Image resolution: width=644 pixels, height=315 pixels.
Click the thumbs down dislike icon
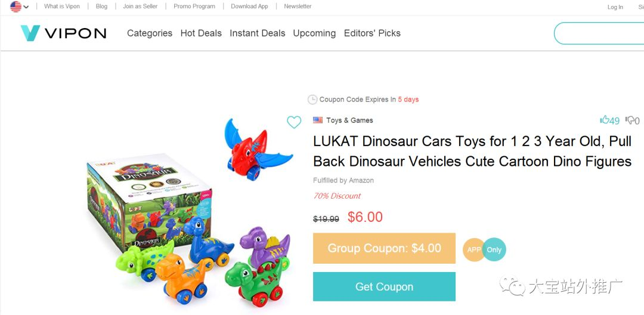[630, 121]
